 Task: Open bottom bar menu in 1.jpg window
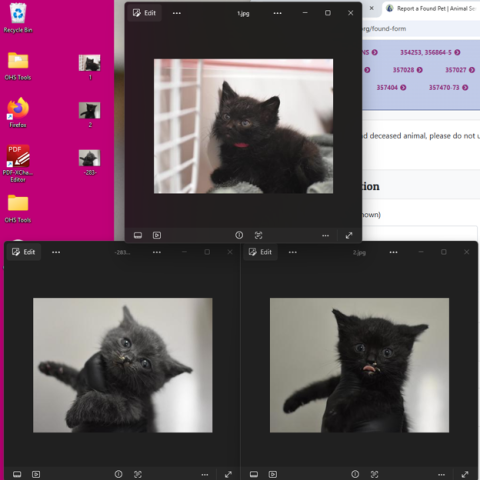tap(326, 235)
